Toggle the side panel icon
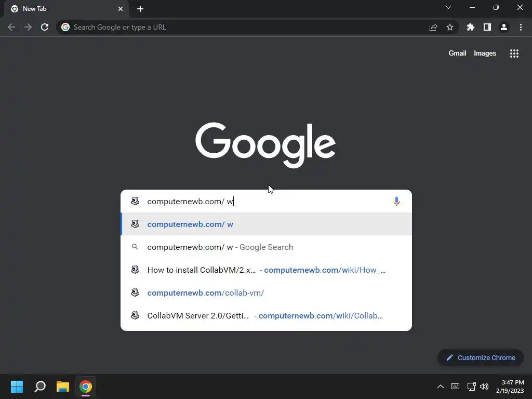 pos(487,27)
